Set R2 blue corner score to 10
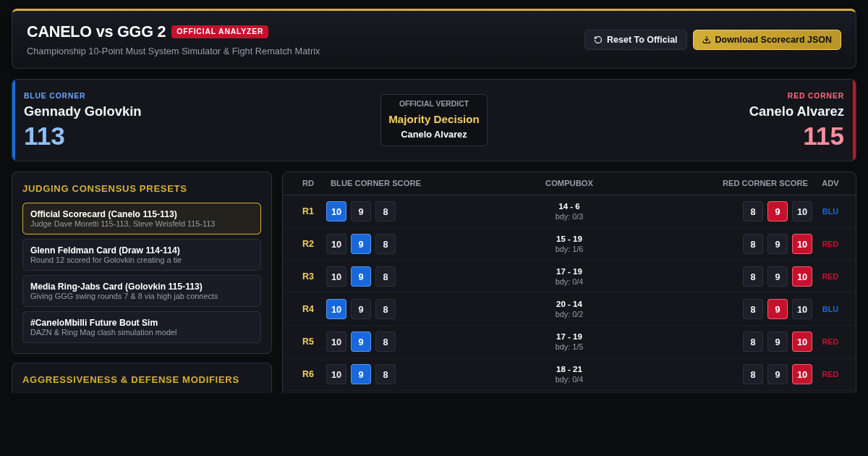 pos(336,244)
